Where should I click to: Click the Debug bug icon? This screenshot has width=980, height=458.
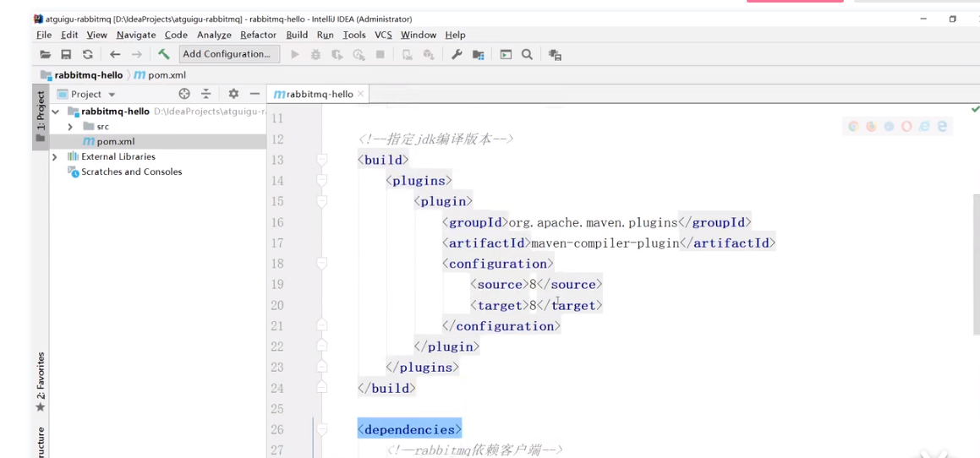tap(316, 54)
